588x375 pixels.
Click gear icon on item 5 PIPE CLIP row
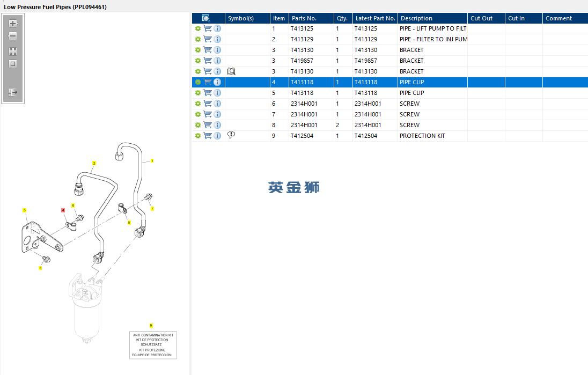point(197,93)
